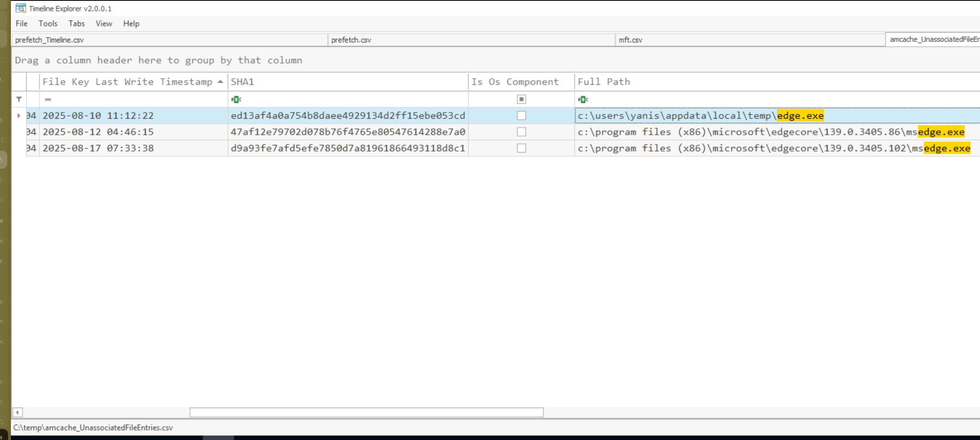This screenshot has width=980, height=440.
Task: Sort by the Full Path column header
Action: [x=777, y=82]
